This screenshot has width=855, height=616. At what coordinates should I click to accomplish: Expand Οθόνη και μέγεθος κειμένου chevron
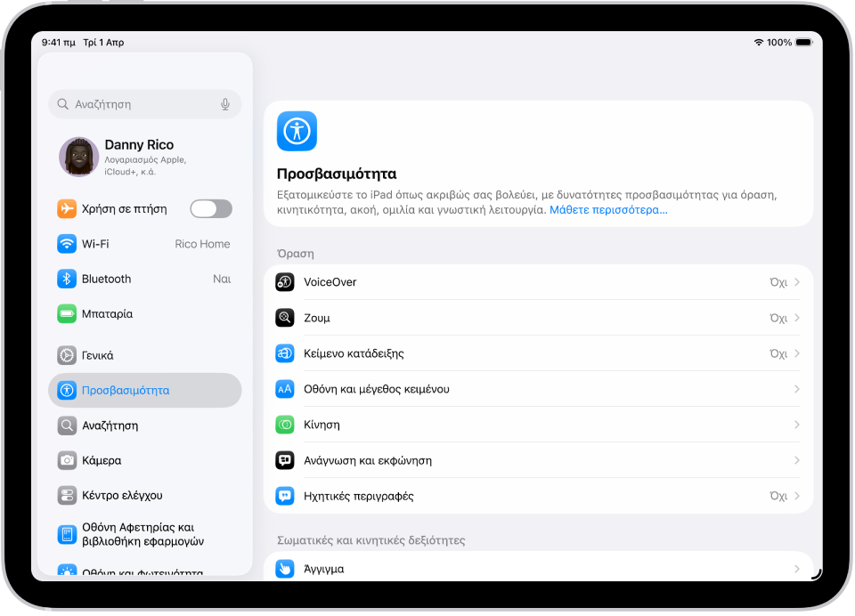[x=796, y=389]
